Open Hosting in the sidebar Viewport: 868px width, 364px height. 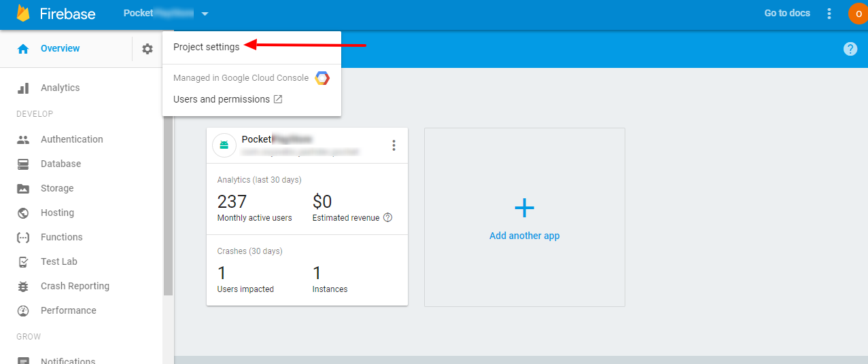[57, 213]
